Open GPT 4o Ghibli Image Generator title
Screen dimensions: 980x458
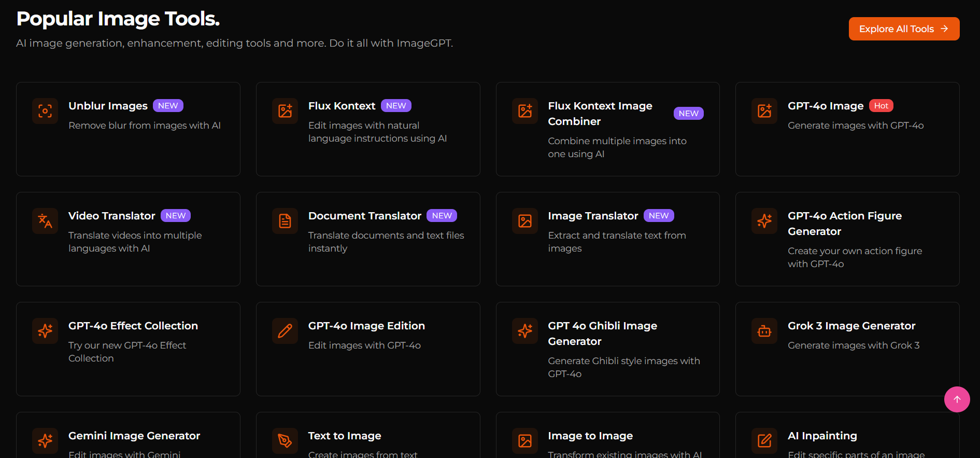point(603,334)
